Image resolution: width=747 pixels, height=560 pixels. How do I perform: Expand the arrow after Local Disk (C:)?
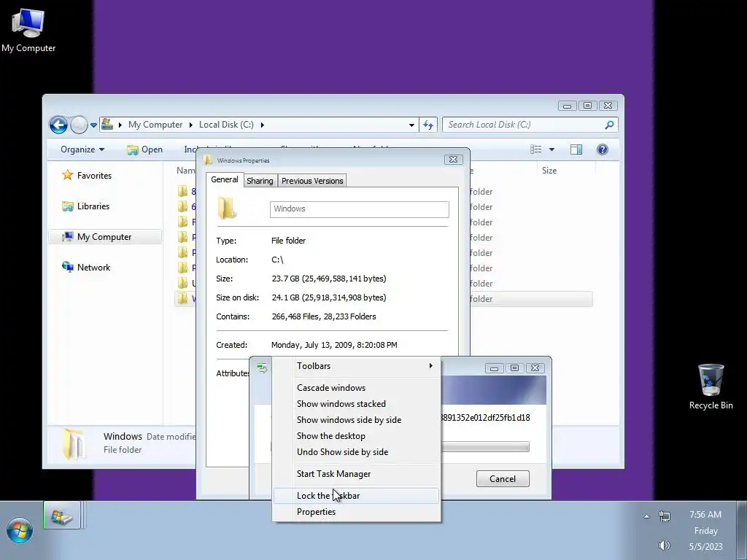[x=262, y=125]
